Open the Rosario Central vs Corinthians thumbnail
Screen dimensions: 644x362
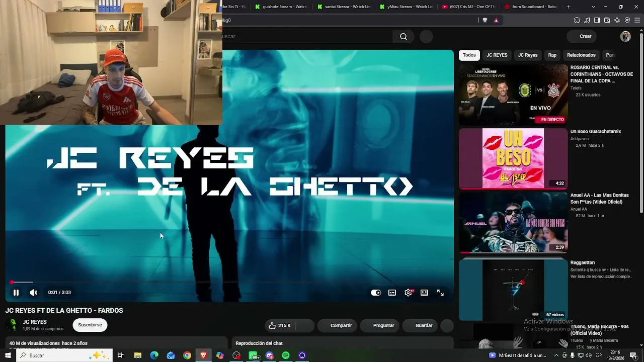click(513, 95)
